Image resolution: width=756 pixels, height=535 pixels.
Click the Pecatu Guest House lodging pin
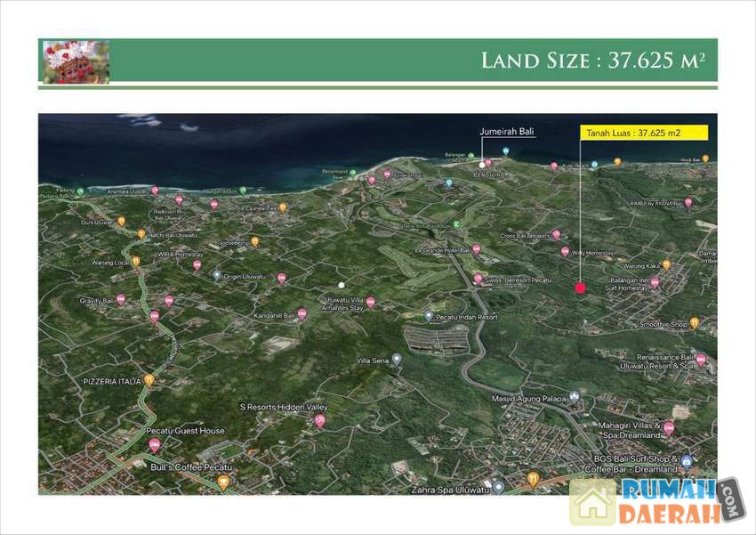point(155,444)
